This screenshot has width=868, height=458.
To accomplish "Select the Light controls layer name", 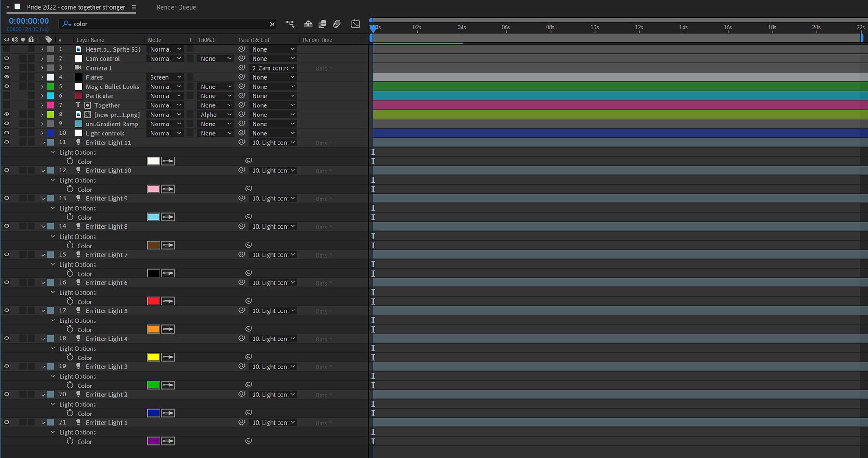I will click(x=105, y=133).
